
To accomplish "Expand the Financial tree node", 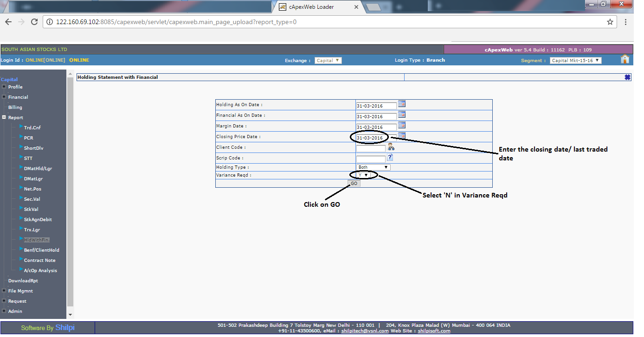I will point(4,97).
